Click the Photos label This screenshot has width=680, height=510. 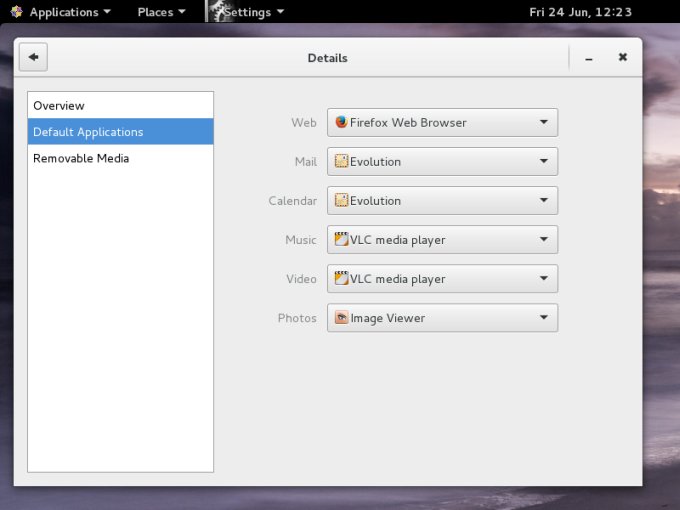pyautogui.click(x=297, y=318)
